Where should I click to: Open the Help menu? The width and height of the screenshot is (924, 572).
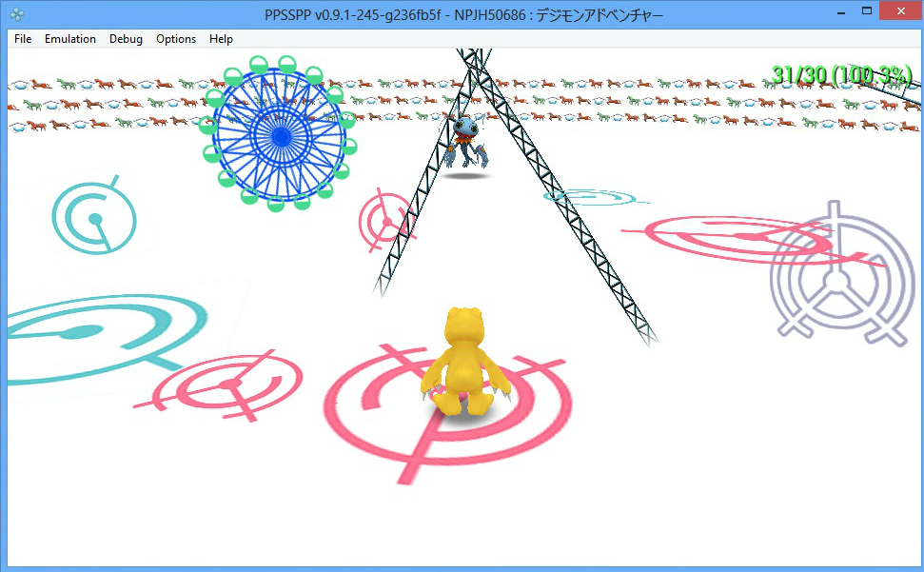[x=221, y=39]
